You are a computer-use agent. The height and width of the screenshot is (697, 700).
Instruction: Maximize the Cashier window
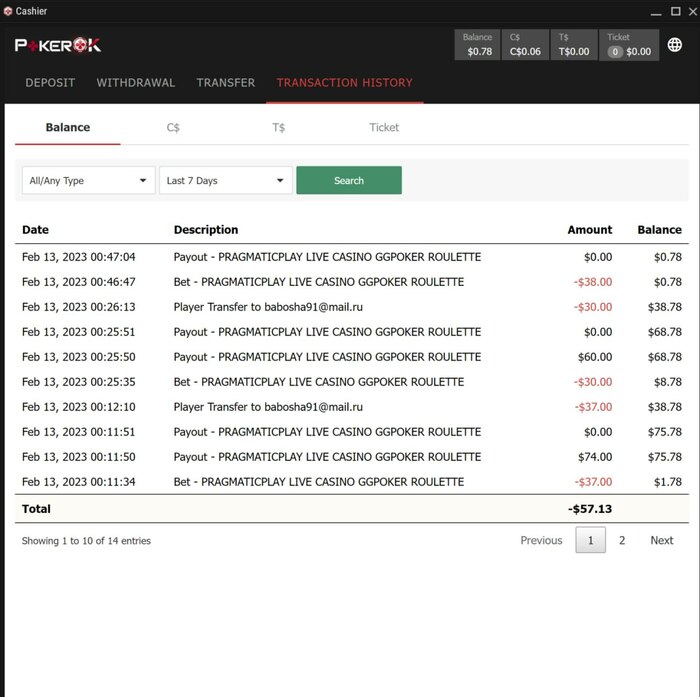675,12
